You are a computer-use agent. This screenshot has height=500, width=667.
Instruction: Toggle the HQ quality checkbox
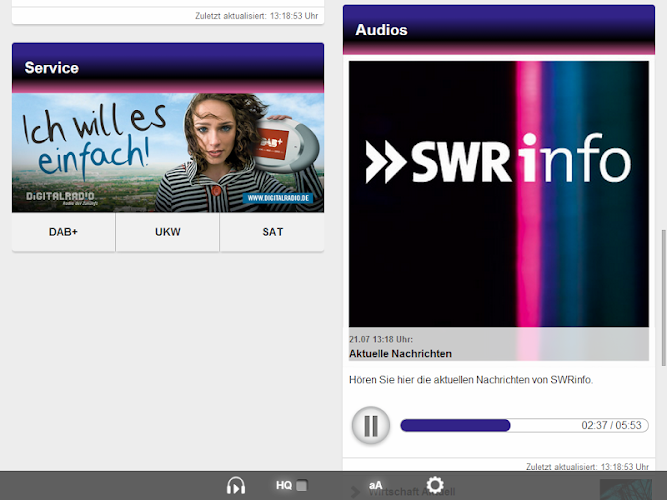click(x=302, y=486)
